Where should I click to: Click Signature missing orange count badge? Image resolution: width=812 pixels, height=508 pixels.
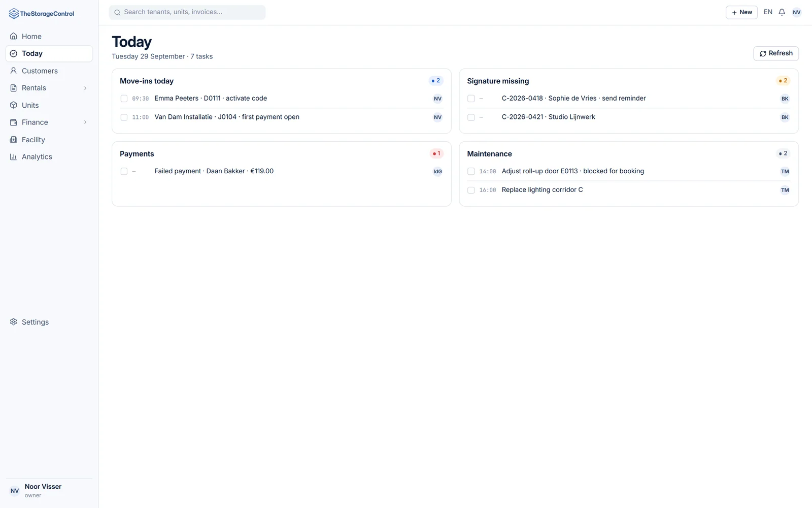pyautogui.click(x=783, y=81)
